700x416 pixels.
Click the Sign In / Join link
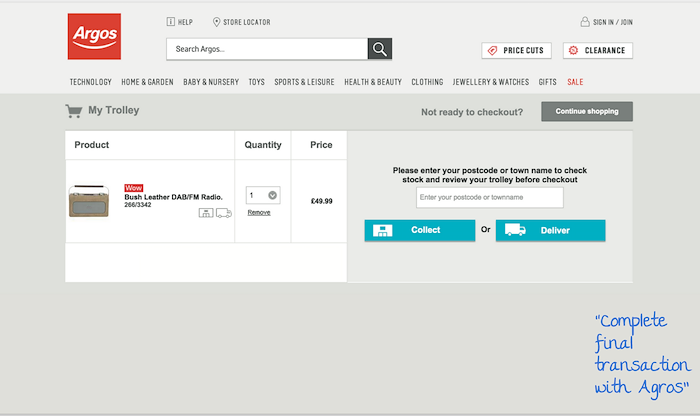pos(606,22)
